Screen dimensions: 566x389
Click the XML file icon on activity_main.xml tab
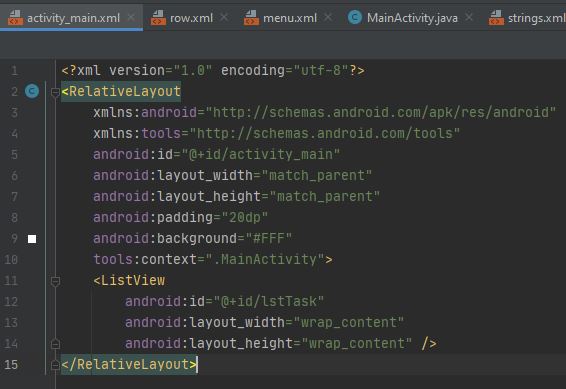point(16,18)
